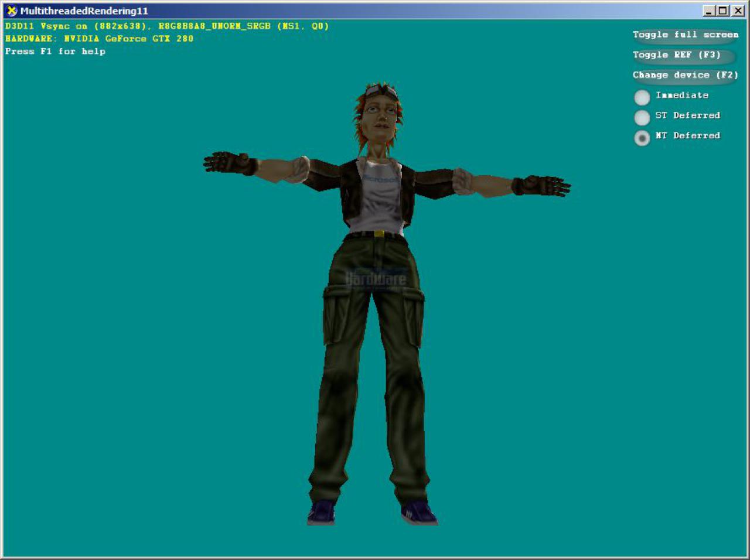The image size is (750, 560).
Task: Click the Toggle REF (F3) button
Action: coord(684,56)
